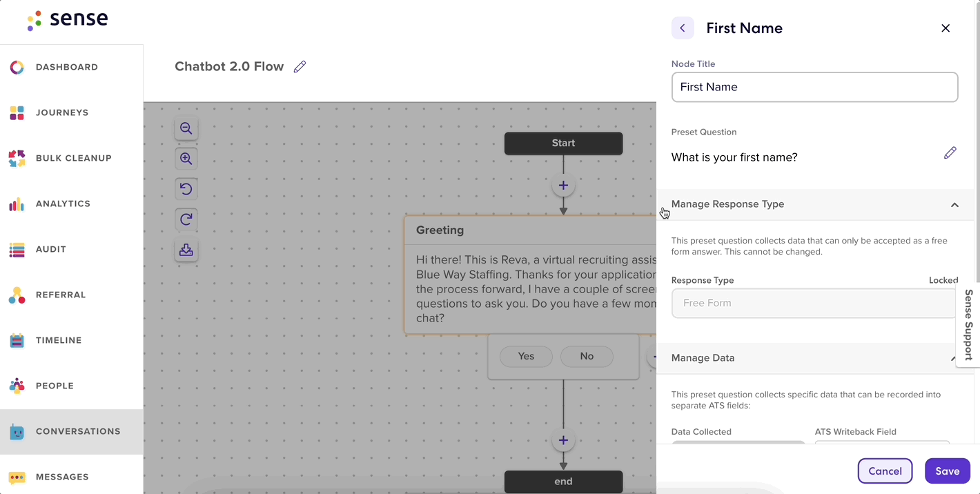Collapse the Manage Response Type section
The height and width of the screenshot is (494, 980).
click(954, 205)
